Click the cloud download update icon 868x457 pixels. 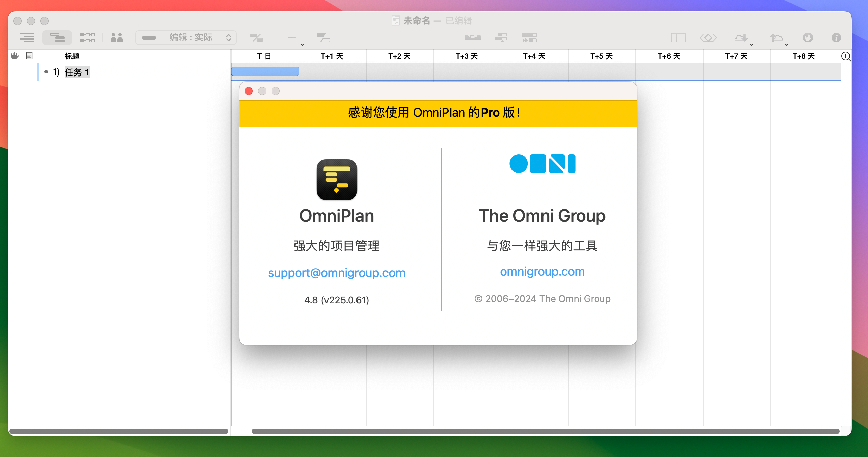pos(741,37)
